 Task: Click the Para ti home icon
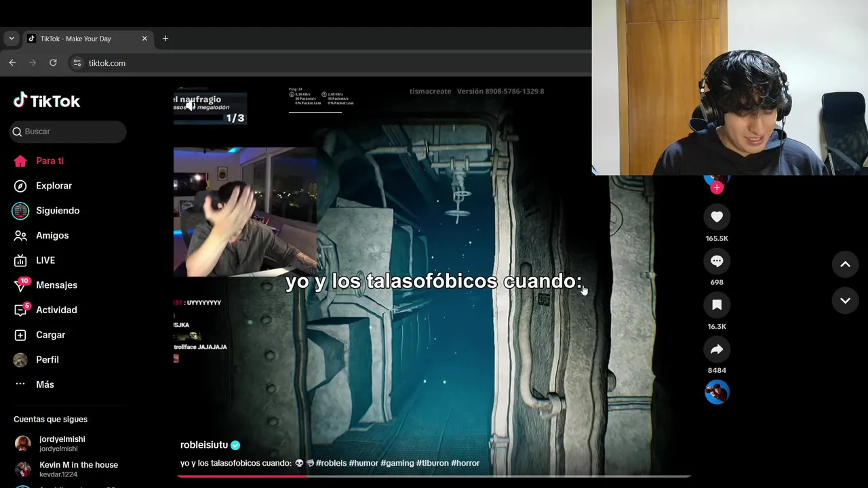click(x=20, y=161)
